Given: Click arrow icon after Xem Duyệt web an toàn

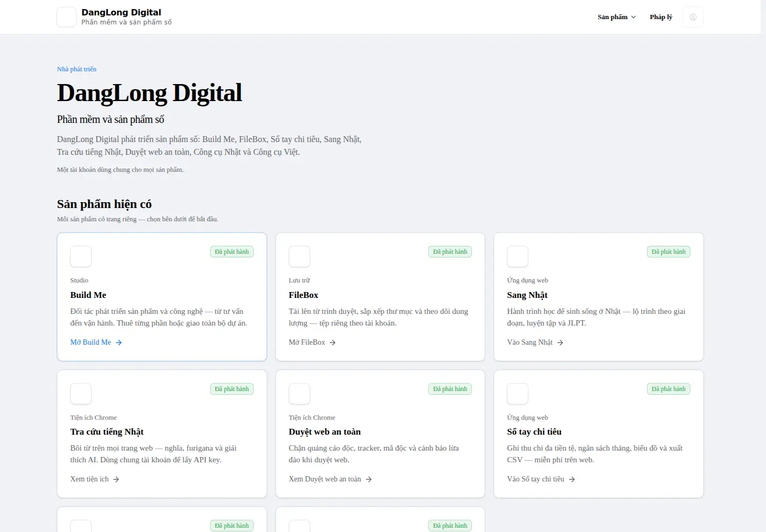Looking at the screenshot, I should [x=369, y=479].
